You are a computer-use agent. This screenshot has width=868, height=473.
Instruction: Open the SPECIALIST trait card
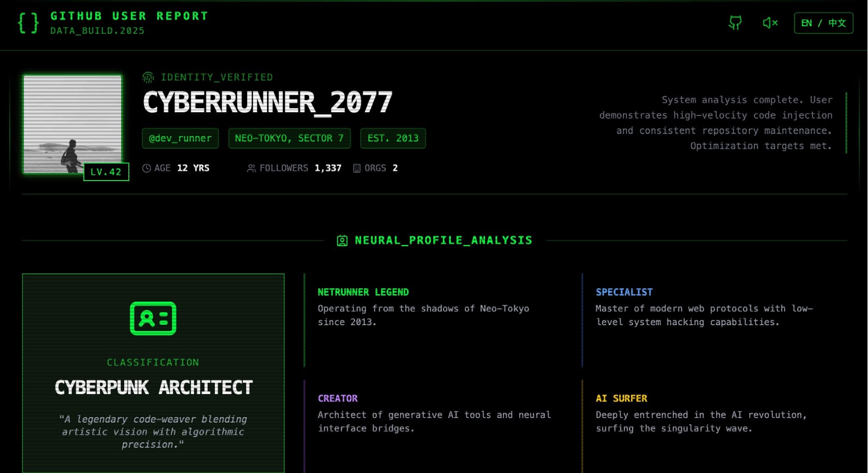point(624,292)
